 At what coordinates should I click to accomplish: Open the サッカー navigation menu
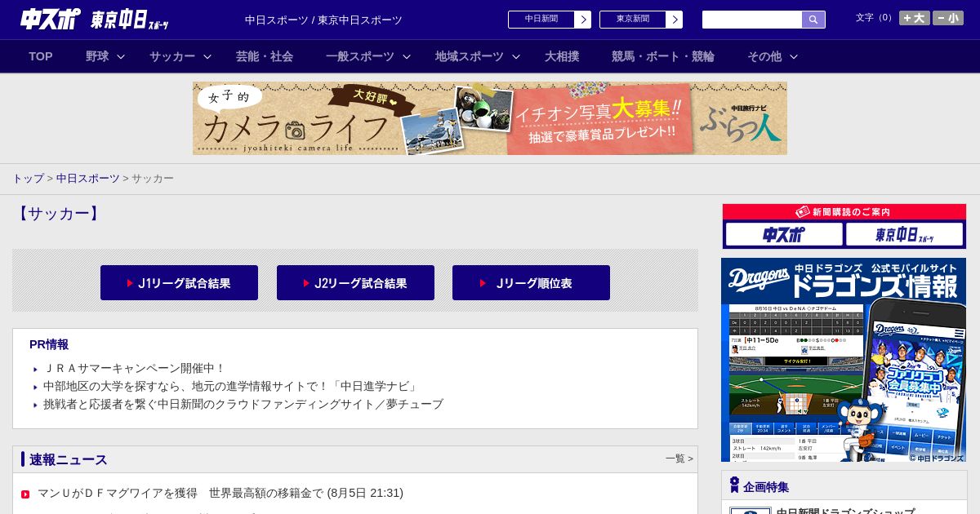(x=172, y=56)
